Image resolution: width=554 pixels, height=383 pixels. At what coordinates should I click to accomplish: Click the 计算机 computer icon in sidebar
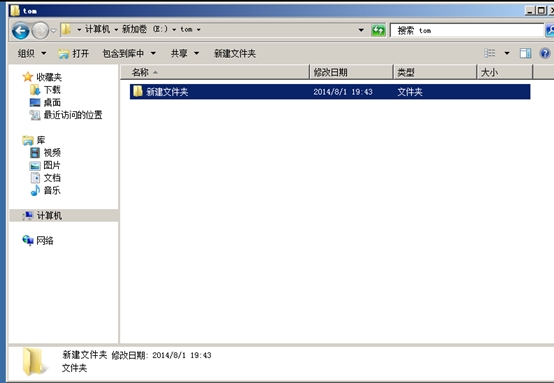point(28,216)
